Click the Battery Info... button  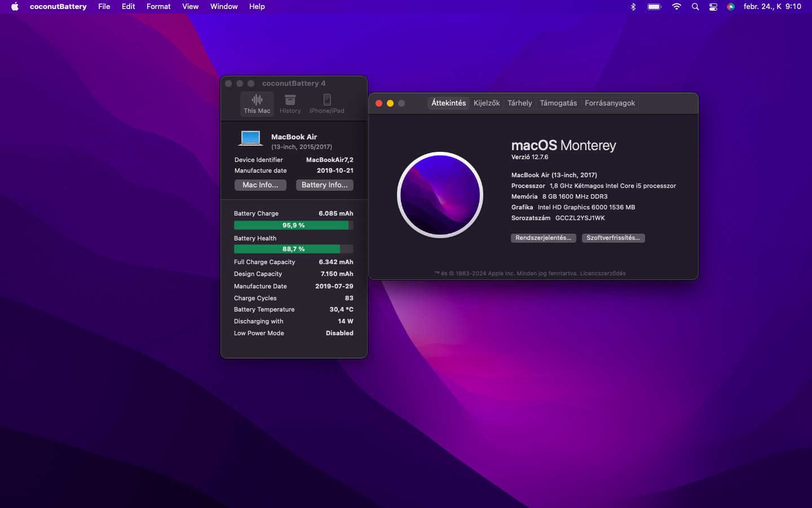[x=325, y=185]
